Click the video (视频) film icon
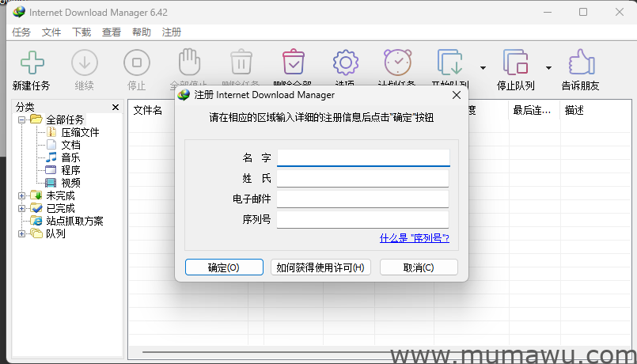Screen dimensions: 637x364 click(x=51, y=183)
